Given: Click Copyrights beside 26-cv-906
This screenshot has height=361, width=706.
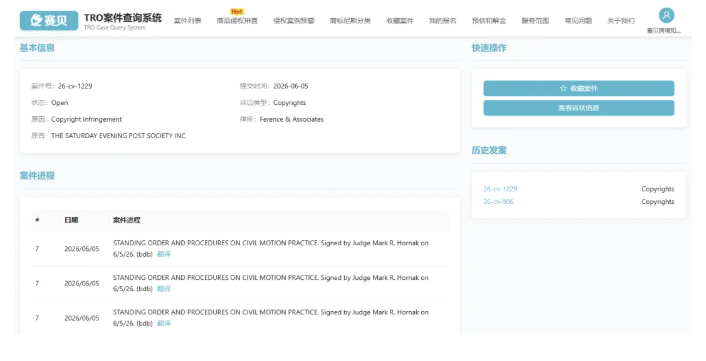Looking at the screenshot, I should 657,202.
